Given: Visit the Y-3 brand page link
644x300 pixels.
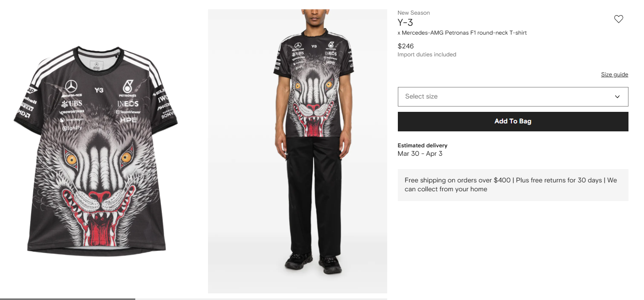Looking at the screenshot, I should click(x=405, y=23).
